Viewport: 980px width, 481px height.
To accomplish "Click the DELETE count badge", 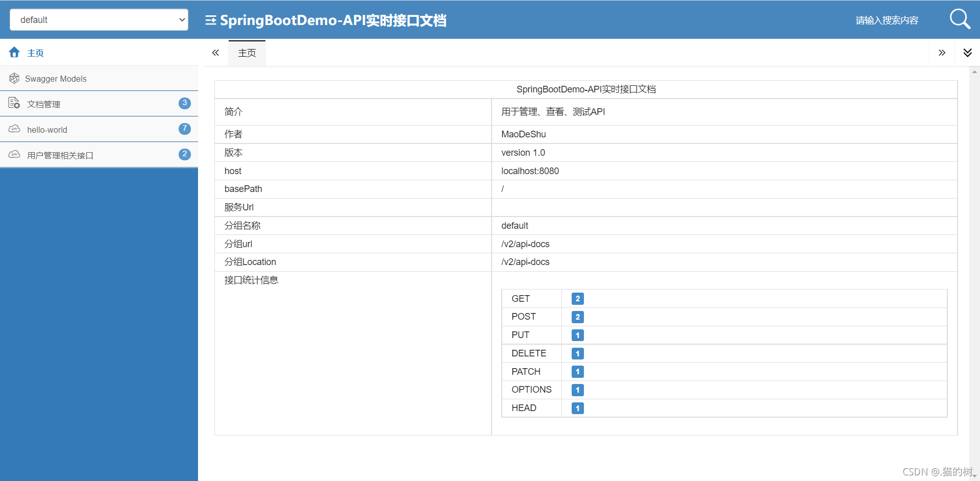I will [x=578, y=353].
